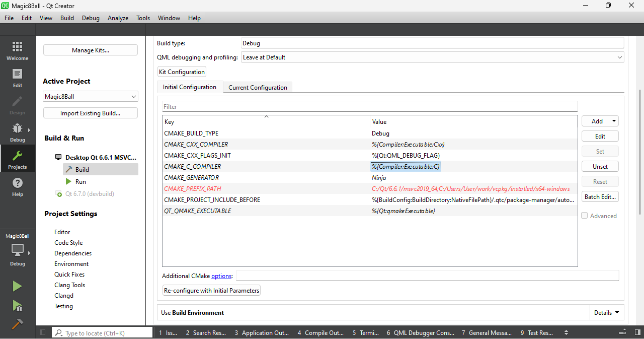
Task: Expand the Details dropdown in Use Build Environment
Action: pos(606,312)
